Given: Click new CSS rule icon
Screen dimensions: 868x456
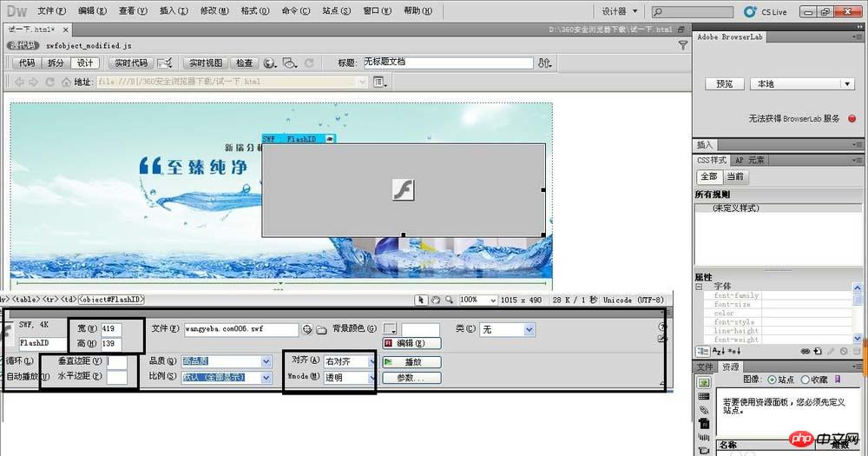Looking at the screenshot, I should click(818, 351).
